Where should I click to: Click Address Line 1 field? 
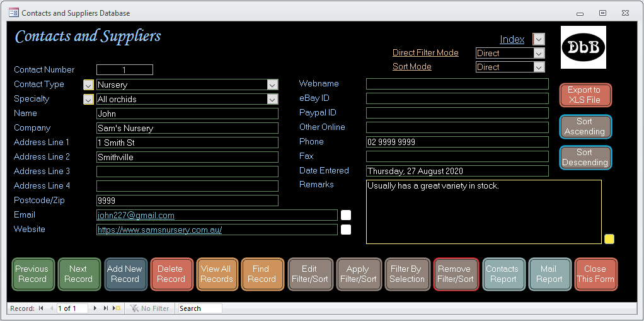coord(187,143)
